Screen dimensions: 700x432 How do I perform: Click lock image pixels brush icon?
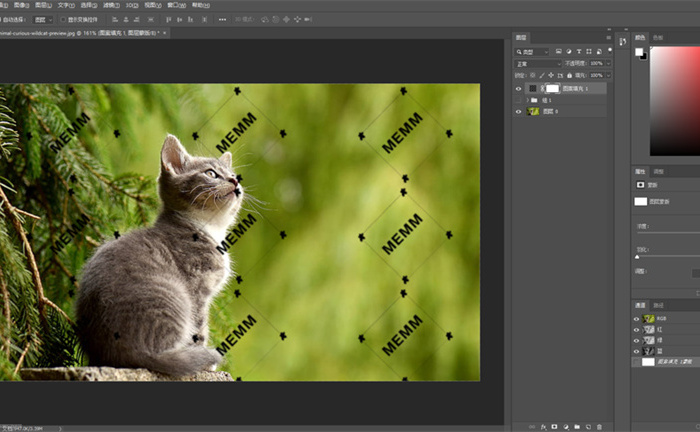pos(542,75)
